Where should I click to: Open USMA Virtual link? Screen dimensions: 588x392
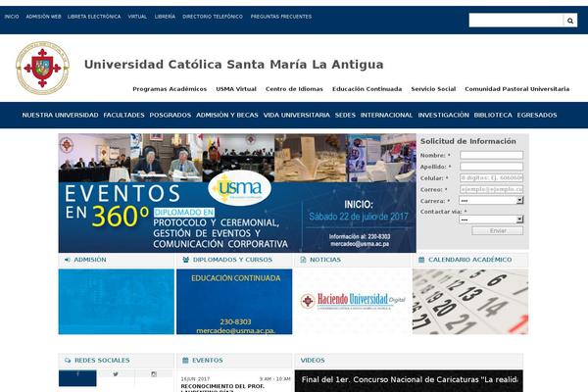coord(236,89)
